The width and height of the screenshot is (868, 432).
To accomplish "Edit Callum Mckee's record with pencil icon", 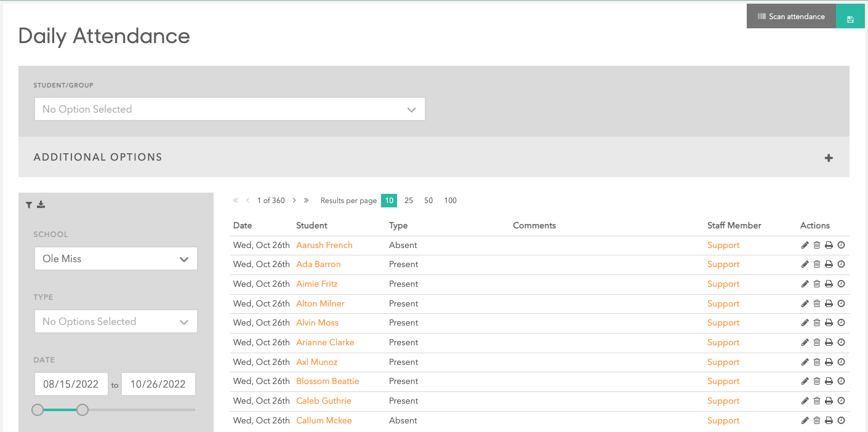I will tap(805, 421).
